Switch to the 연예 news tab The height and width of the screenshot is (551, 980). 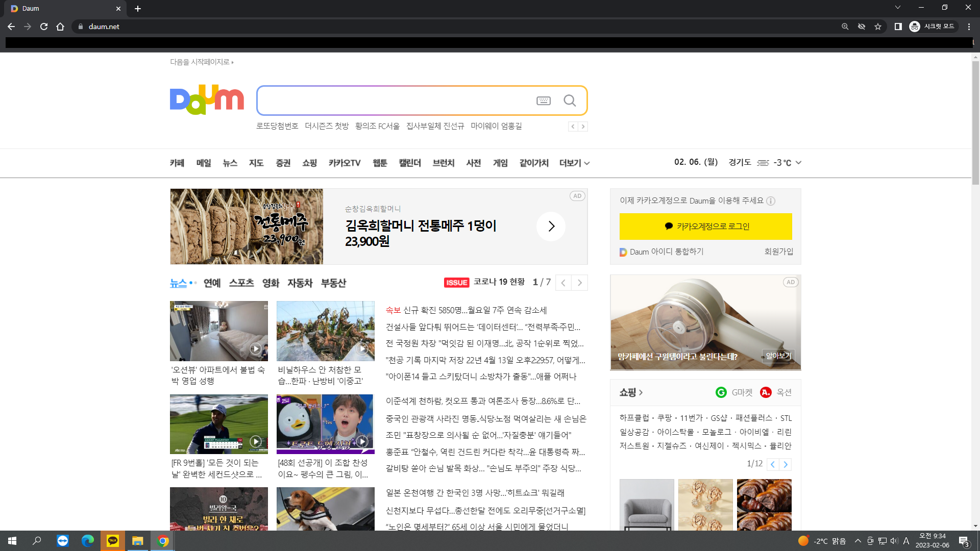212,283
